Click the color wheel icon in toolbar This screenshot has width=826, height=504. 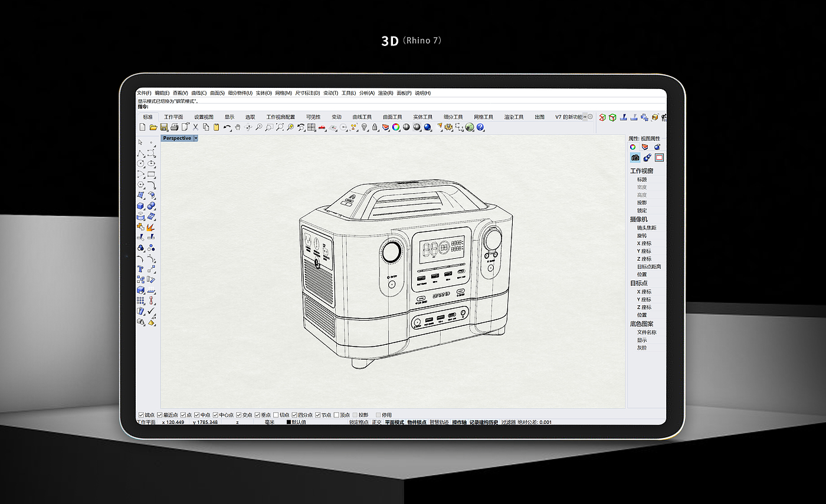[x=396, y=127]
